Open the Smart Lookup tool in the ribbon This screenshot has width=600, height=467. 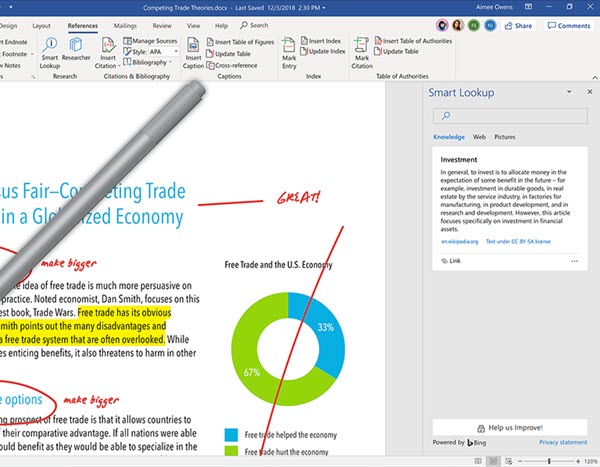[x=50, y=53]
